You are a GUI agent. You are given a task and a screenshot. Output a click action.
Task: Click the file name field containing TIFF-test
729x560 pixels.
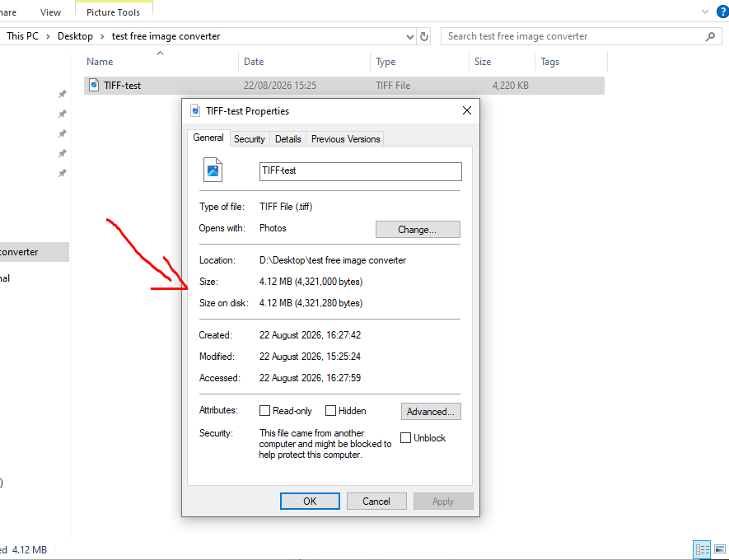(360, 171)
